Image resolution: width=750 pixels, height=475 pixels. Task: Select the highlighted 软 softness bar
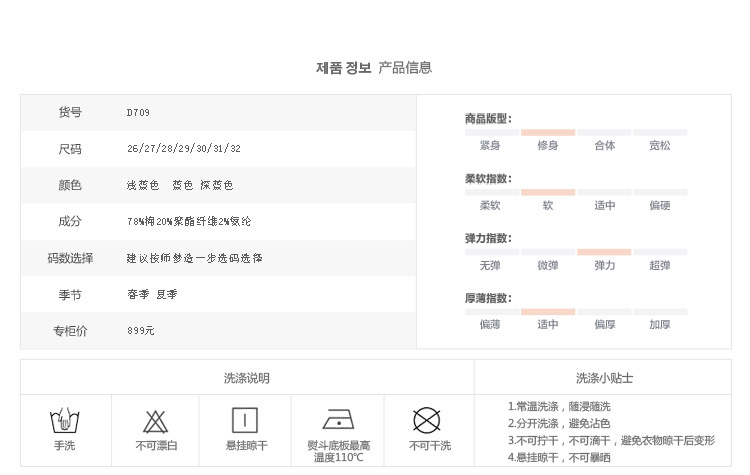548,192
